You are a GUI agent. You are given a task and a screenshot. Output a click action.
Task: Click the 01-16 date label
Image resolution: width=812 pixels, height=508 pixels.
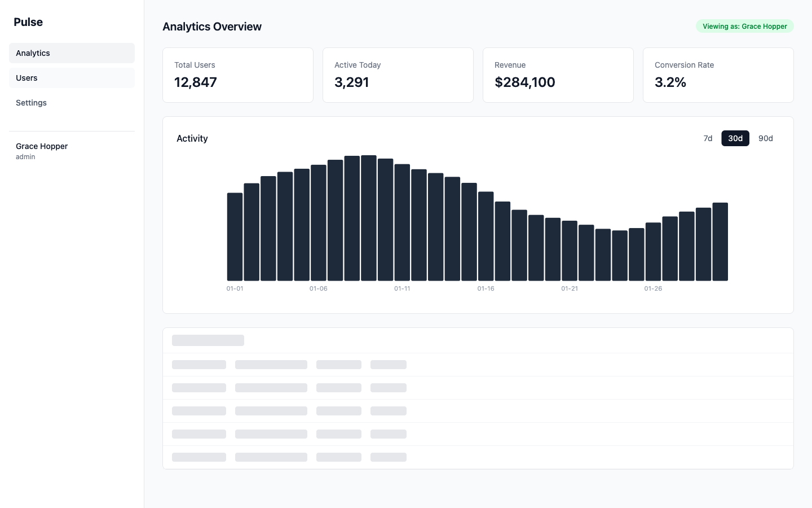[x=486, y=288]
